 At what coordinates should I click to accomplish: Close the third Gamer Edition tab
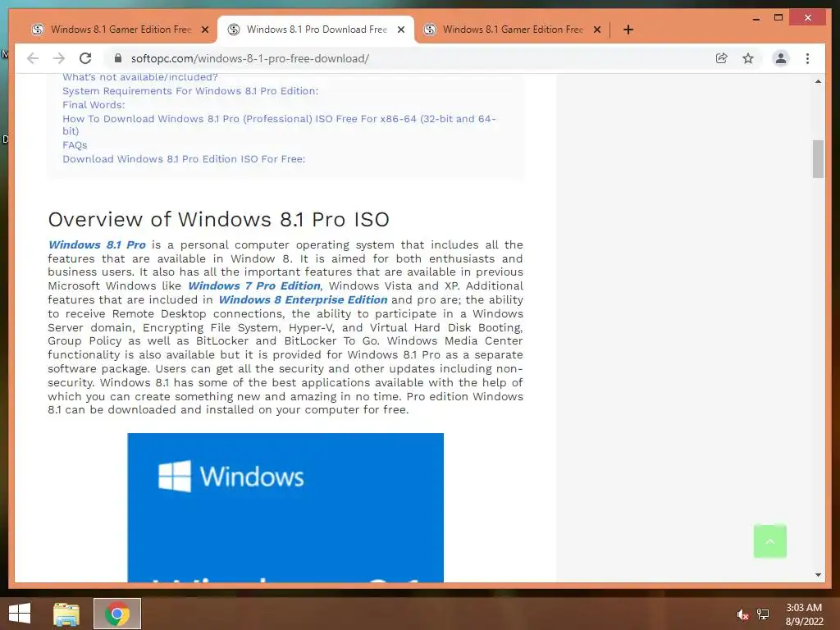[597, 30]
